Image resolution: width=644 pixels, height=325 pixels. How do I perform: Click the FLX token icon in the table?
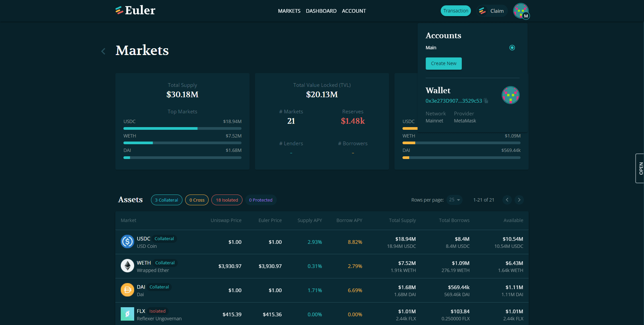click(127, 314)
